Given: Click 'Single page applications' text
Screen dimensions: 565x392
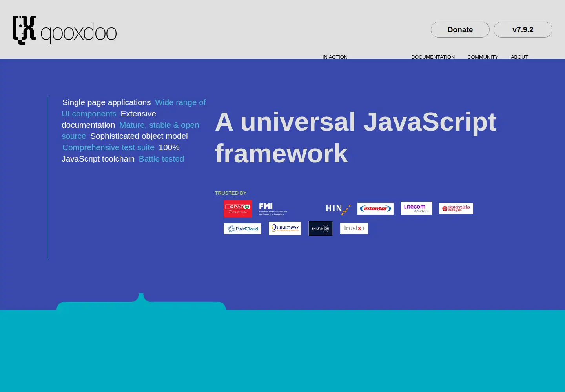Looking at the screenshot, I should pyautogui.click(x=106, y=102).
